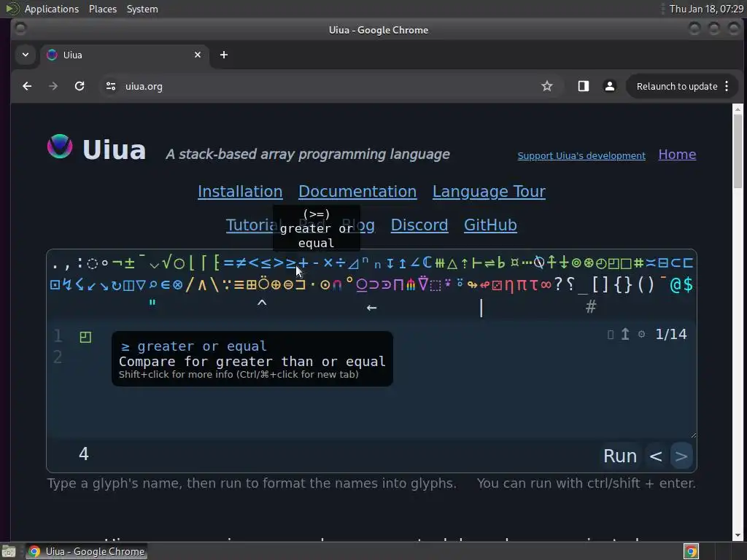Viewport: 747px width, 560px height.
Task: Insert the binding arrow ← symbol
Action: 371,308
